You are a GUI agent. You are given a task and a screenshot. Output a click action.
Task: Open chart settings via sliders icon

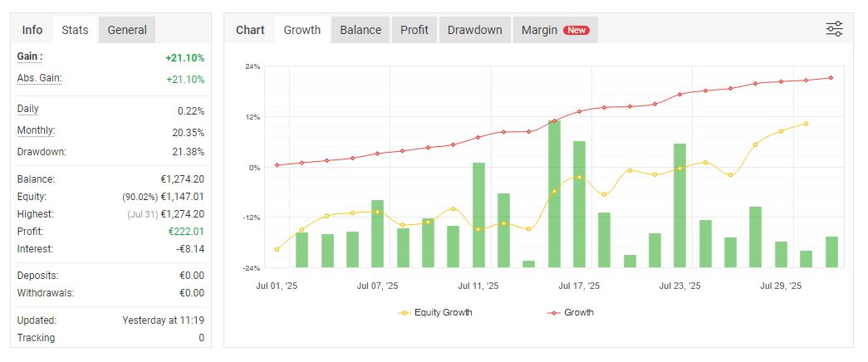(x=834, y=30)
